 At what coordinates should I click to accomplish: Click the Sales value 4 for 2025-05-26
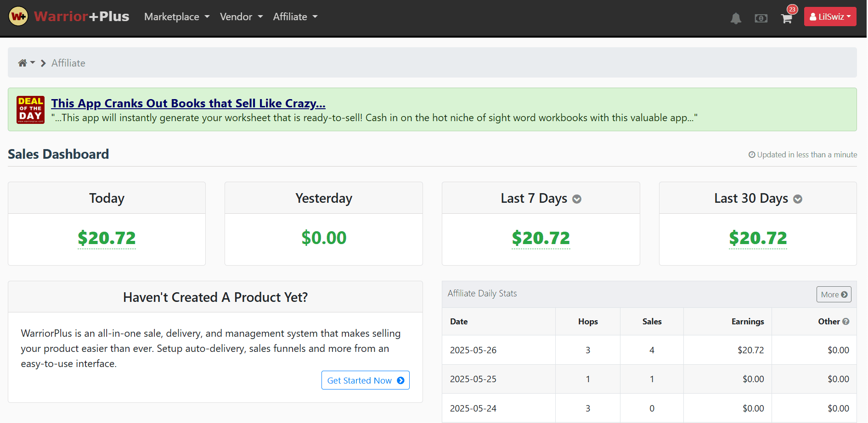[x=652, y=350]
